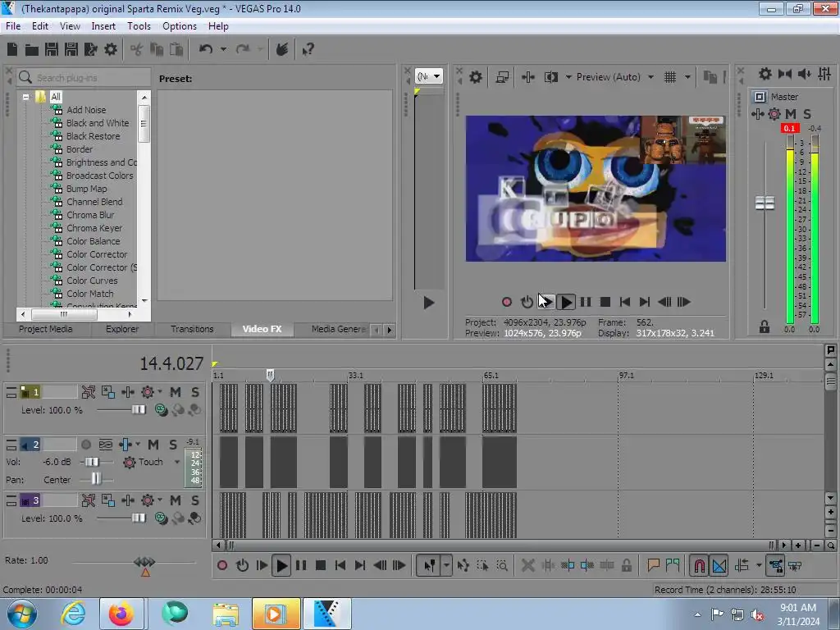Open track 1 automation settings dropdown arrow
The image size is (840, 630).
pyautogui.click(x=160, y=391)
